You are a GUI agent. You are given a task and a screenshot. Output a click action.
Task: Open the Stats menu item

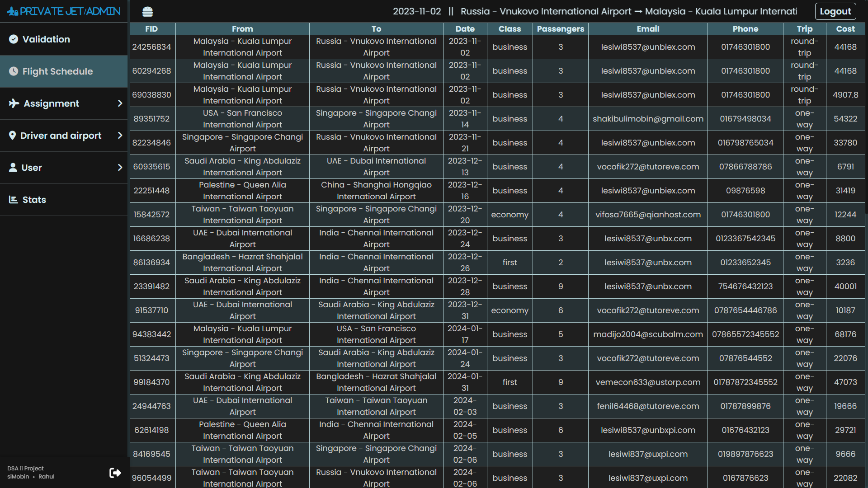coord(64,200)
